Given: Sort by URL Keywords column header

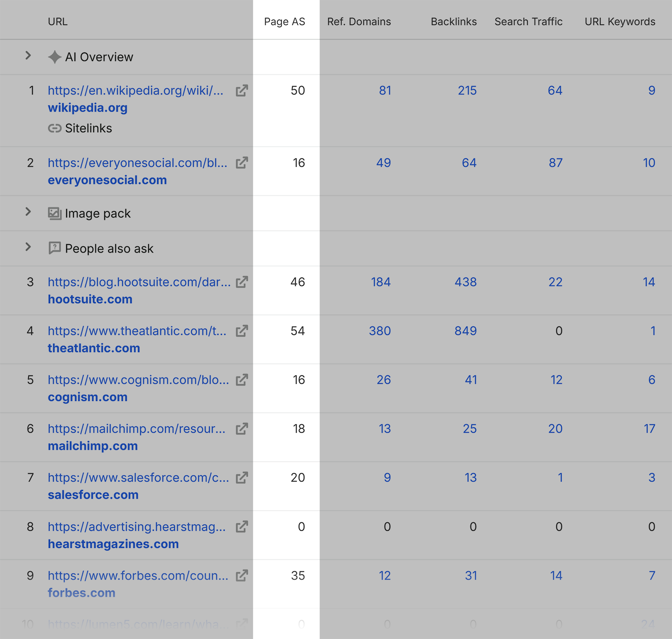Looking at the screenshot, I should point(620,21).
